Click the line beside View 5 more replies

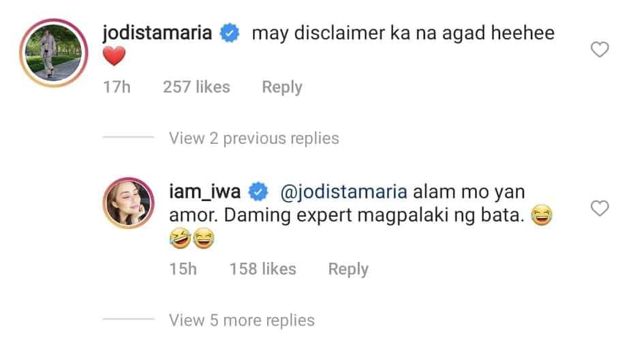[128, 319]
